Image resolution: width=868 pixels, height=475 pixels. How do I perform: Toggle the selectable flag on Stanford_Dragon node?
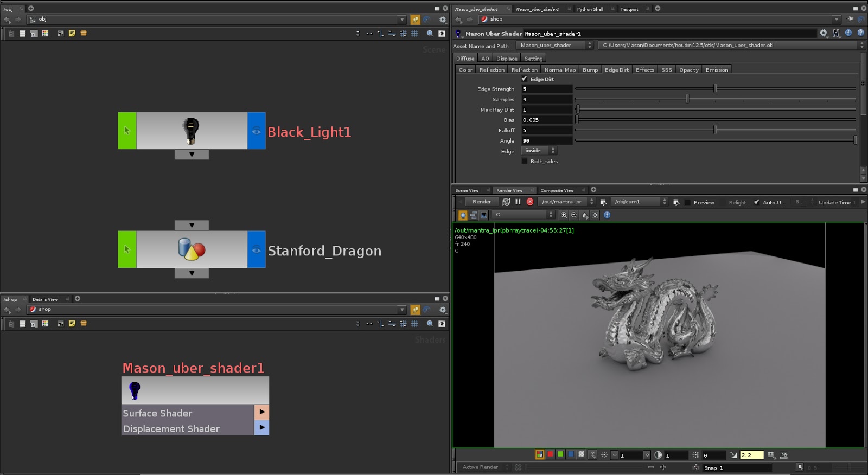point(127,249)
